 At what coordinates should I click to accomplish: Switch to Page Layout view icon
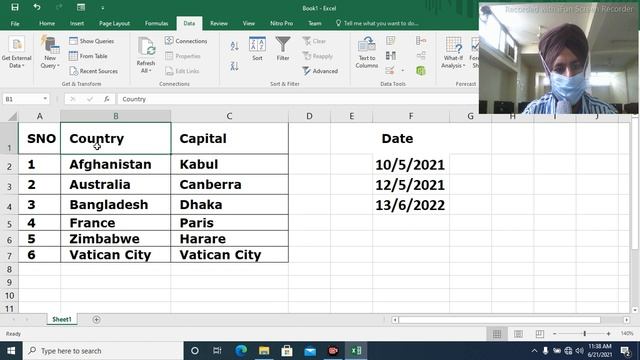[x=518, y=334]
